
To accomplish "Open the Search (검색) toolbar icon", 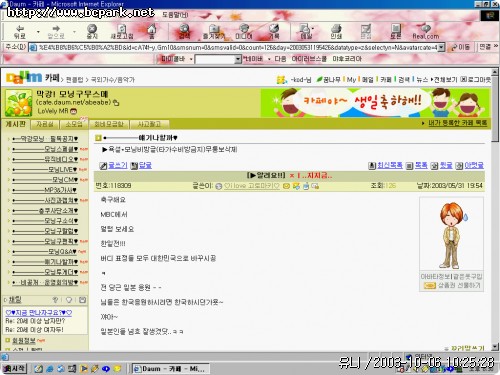I will (x=184, y=32).
